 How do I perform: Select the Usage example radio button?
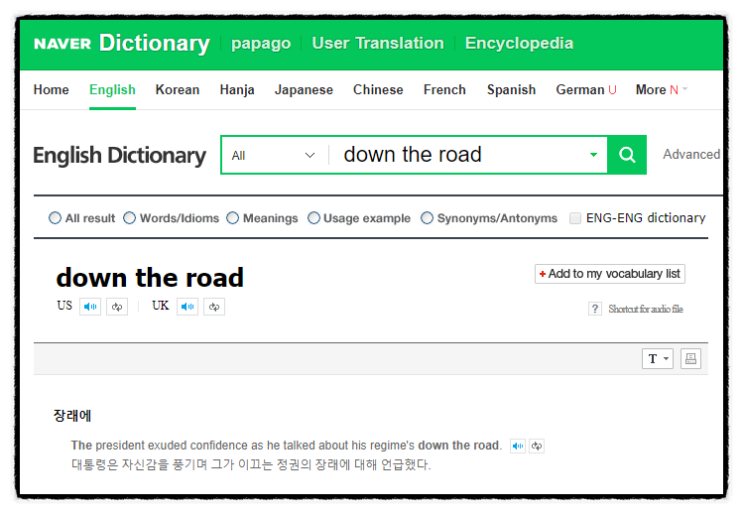click(314, 218)
